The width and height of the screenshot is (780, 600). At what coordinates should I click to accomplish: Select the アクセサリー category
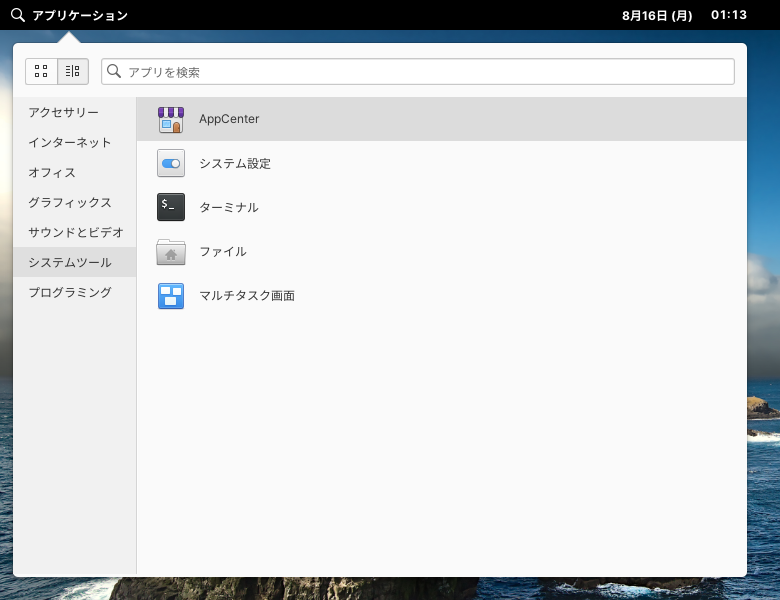[75, 112]
